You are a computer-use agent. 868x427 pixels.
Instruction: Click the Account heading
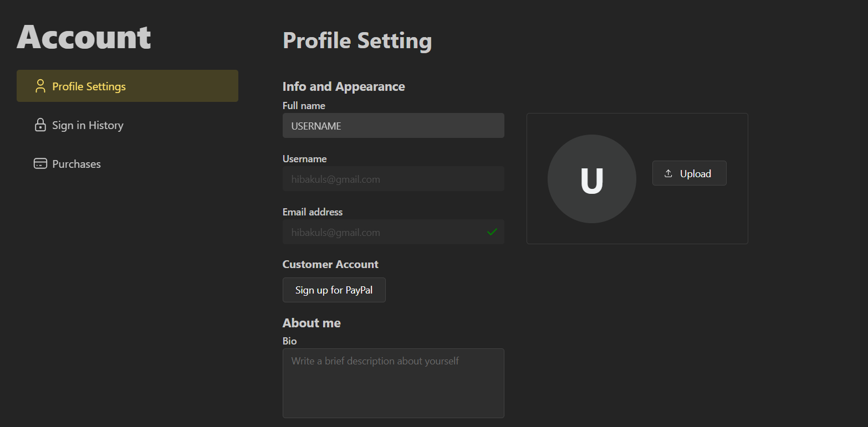84,37
